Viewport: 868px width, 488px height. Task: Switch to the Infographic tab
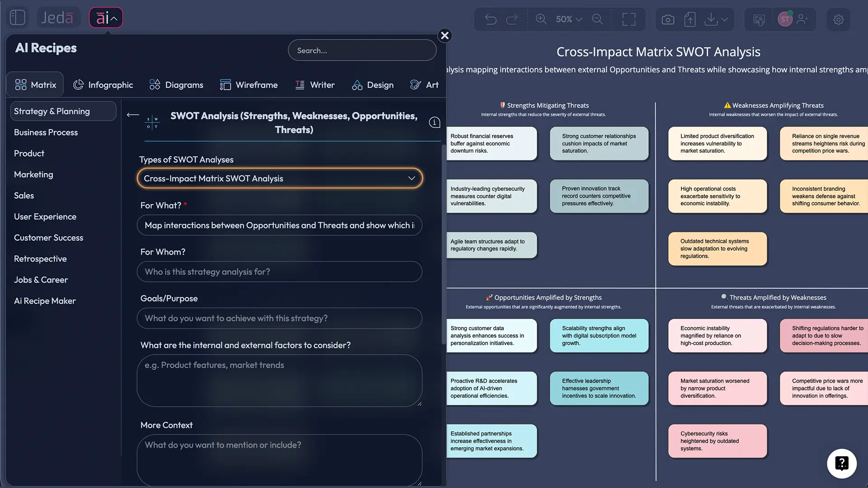103,85
